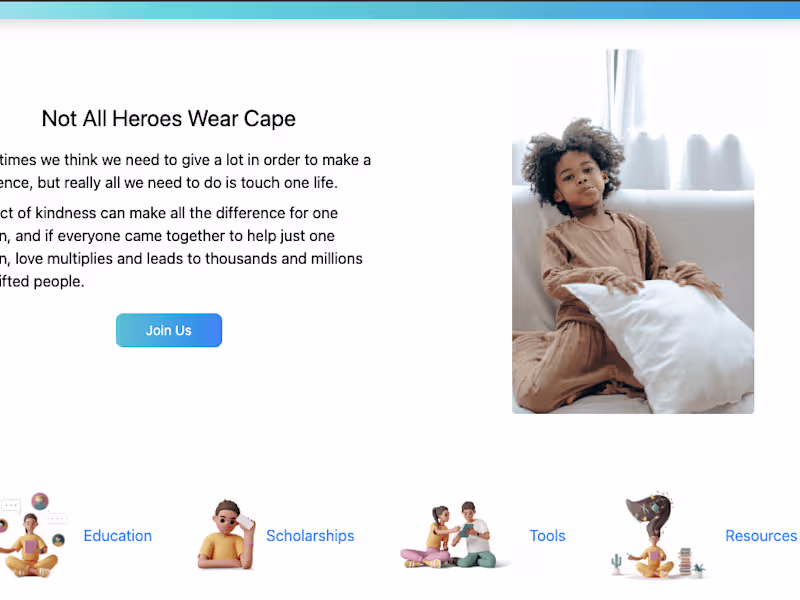This screenshot has height=600, width=800.
Task: Open the Scholarships link
Action: [310, 536]
